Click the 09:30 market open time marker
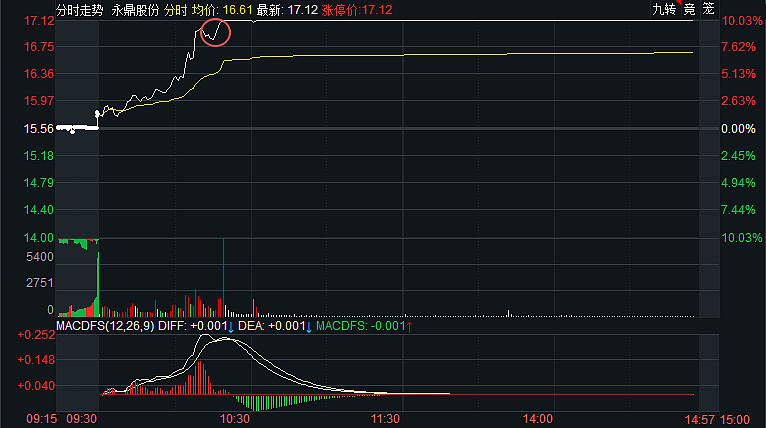Screen dimensions: 766x428 83,418
